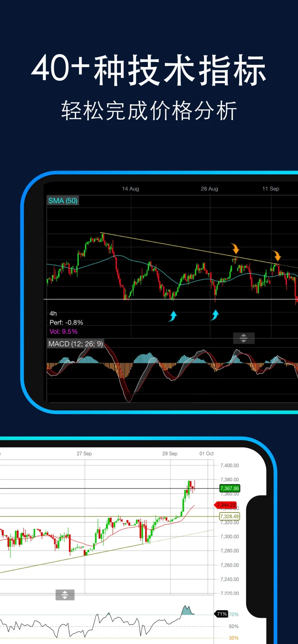Viewport: 298px width, 644px height.
Task: Tap the red 7,344.23 price tag
Action: 226,505
